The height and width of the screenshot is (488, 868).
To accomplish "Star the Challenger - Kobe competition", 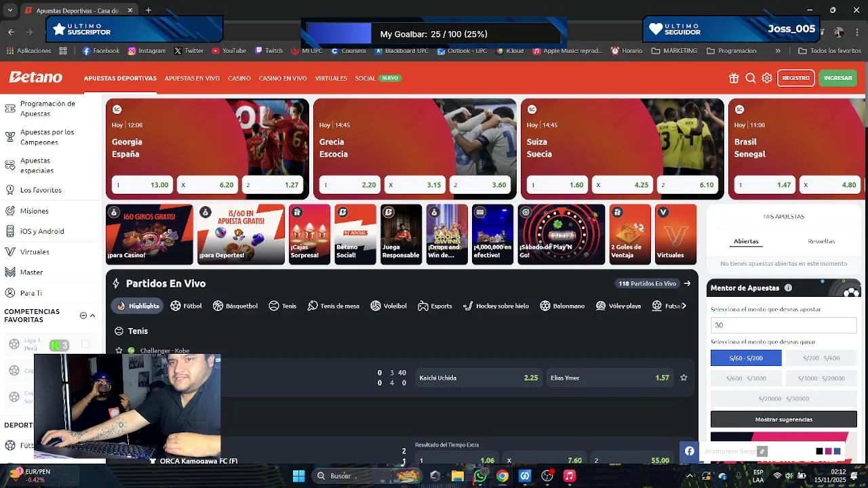I will pyautogui.click(x=119, y=350).
